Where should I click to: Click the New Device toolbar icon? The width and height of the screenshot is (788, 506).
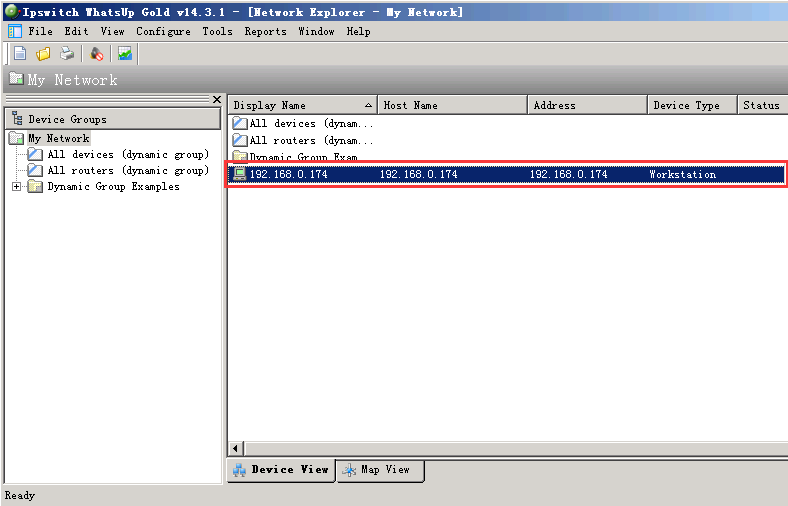[x=20, y=54]
